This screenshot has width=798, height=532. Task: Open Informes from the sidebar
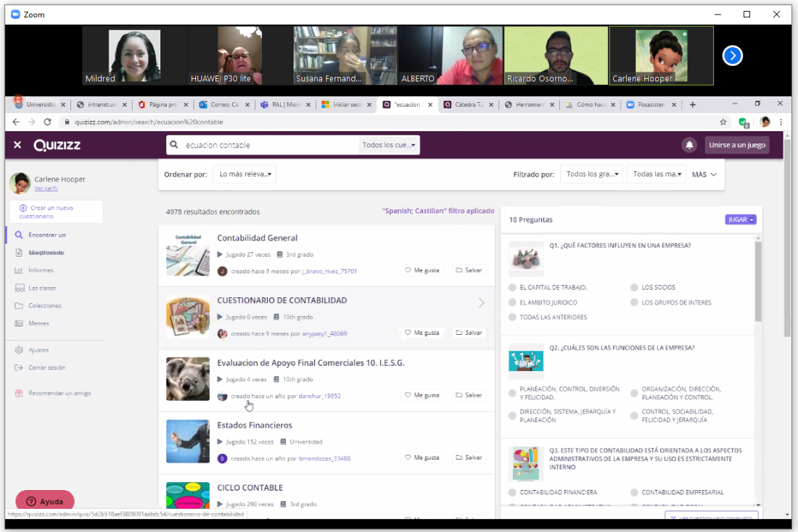click(x=41, y=270)
